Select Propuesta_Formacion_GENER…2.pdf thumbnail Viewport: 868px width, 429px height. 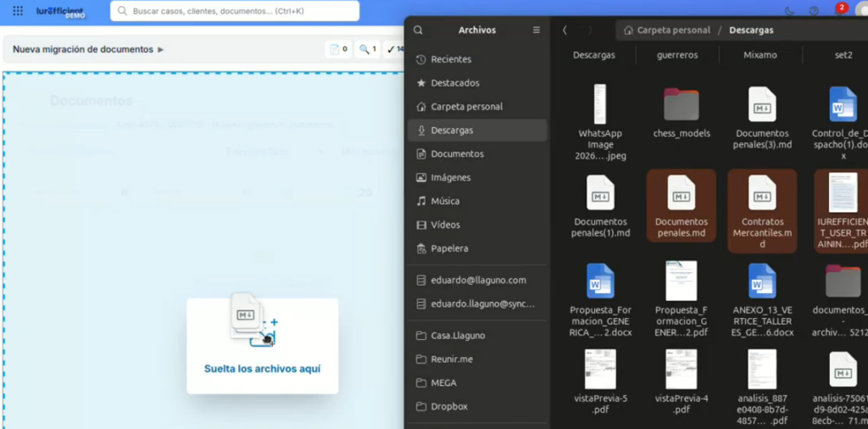682,281
